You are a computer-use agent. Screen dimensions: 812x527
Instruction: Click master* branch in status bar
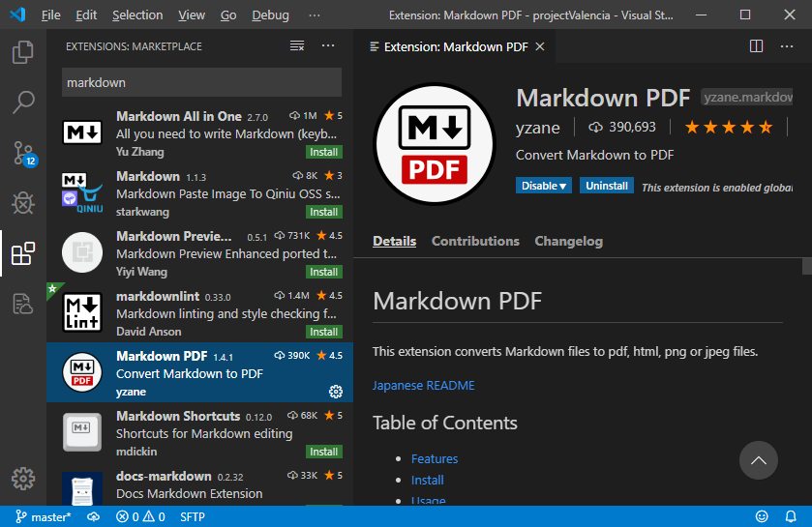pos(44,516)
